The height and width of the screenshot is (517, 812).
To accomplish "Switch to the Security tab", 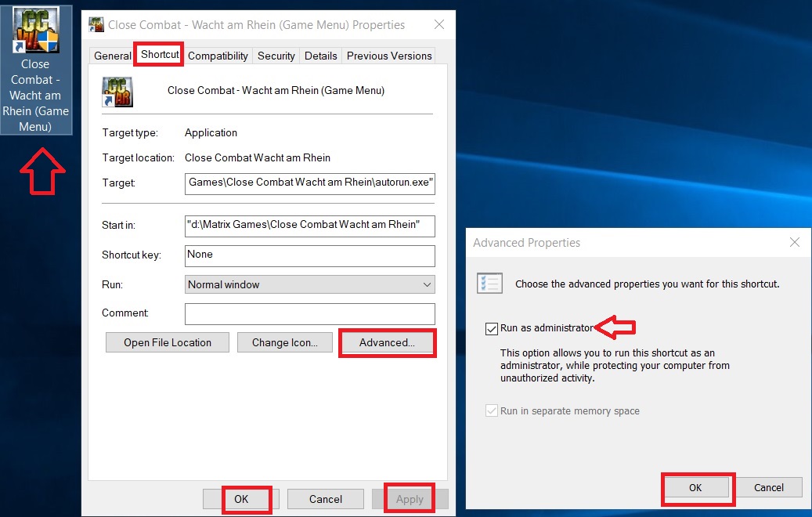I will [x=276, y=56].
